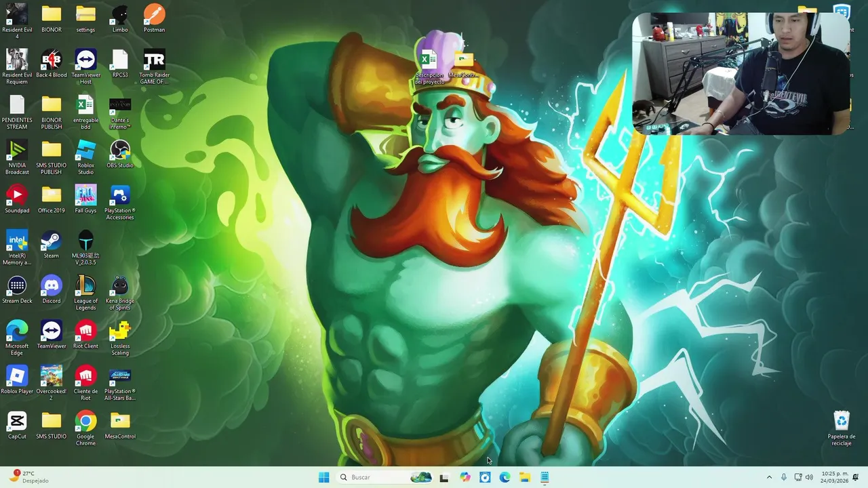Open the Fall Guys shortcut
Viewport: 868px width, 488px height.
85,199
